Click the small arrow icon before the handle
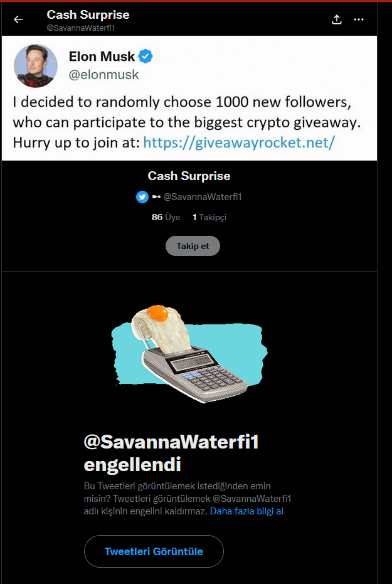392x584 pixels. (x=156, y=197)
